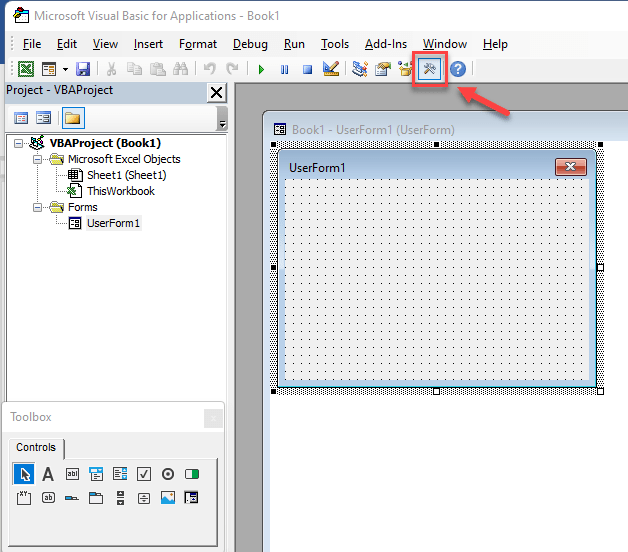Viewport: 628px width, 552px height.
Task: Pick the OptionButton control tool
Action: 168,474
